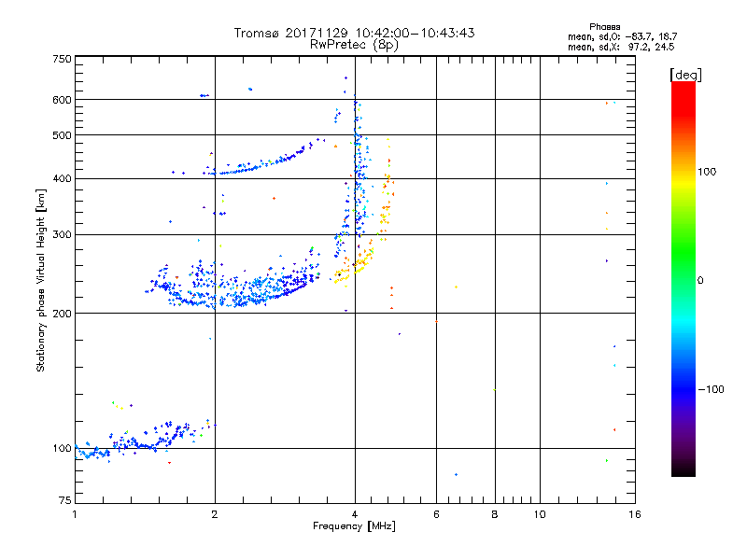The image size is (747, 560).
Task: Click the '[deg]' colorbar unit label
Action: (x=685, y=76)
